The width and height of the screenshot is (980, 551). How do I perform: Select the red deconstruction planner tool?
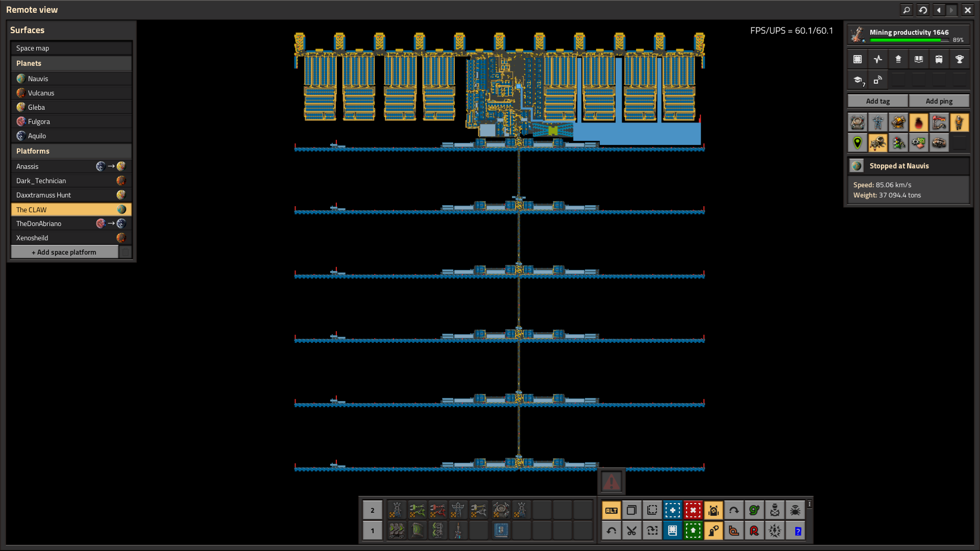coord(693,510)
